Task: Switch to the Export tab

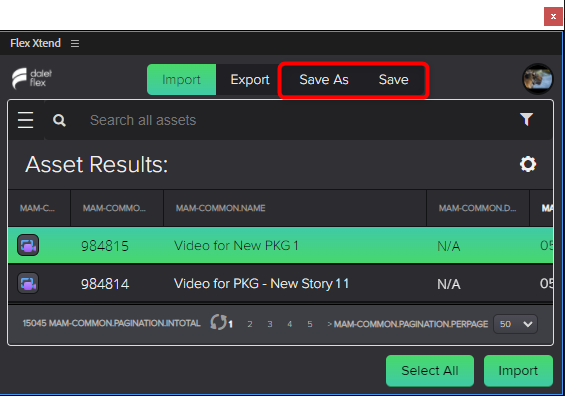Action: click(250, 80)
